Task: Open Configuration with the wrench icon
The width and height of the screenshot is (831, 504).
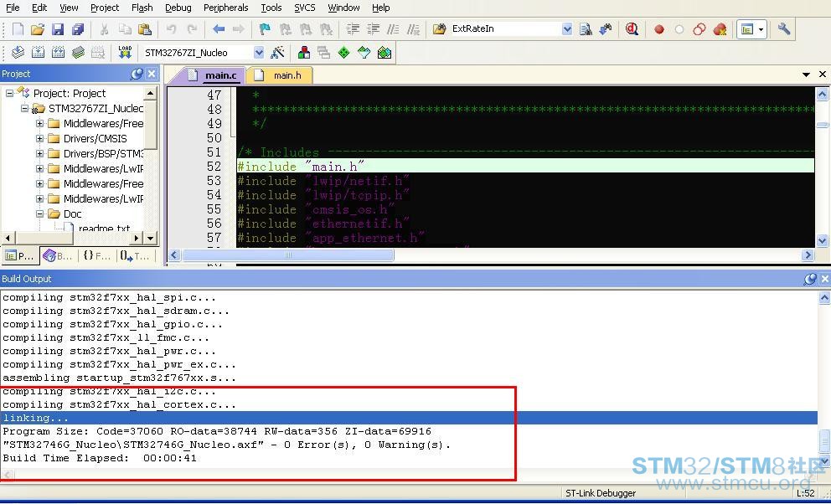Action: 784,29
